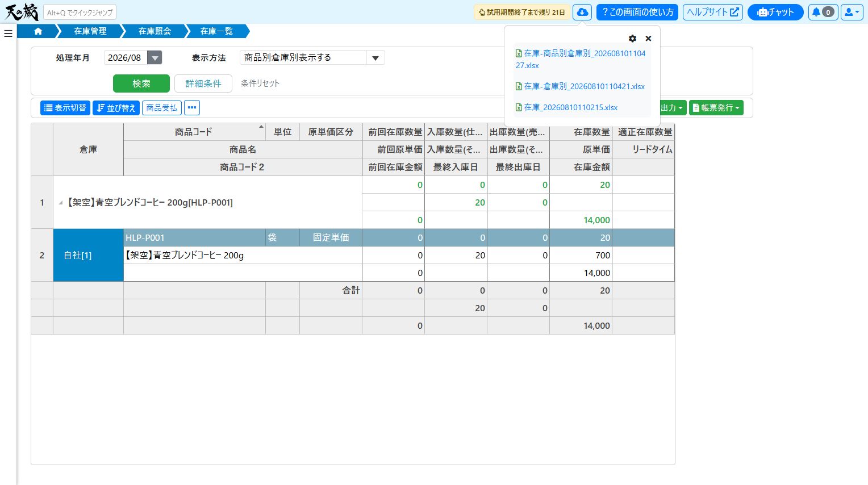Open the 帳票発行 report dropdown
This screenshot has width=868, height=485.
[716, 107]
